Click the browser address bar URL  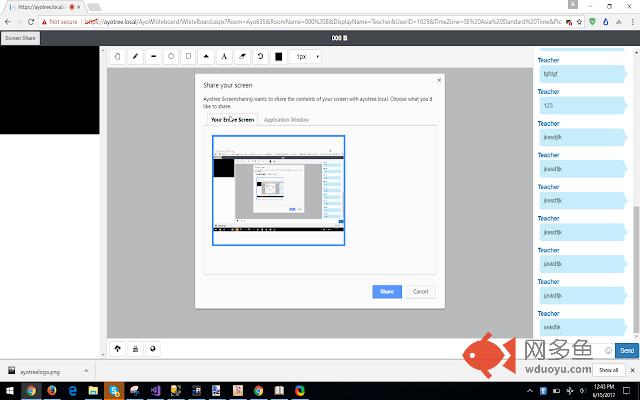coord(322,22)
